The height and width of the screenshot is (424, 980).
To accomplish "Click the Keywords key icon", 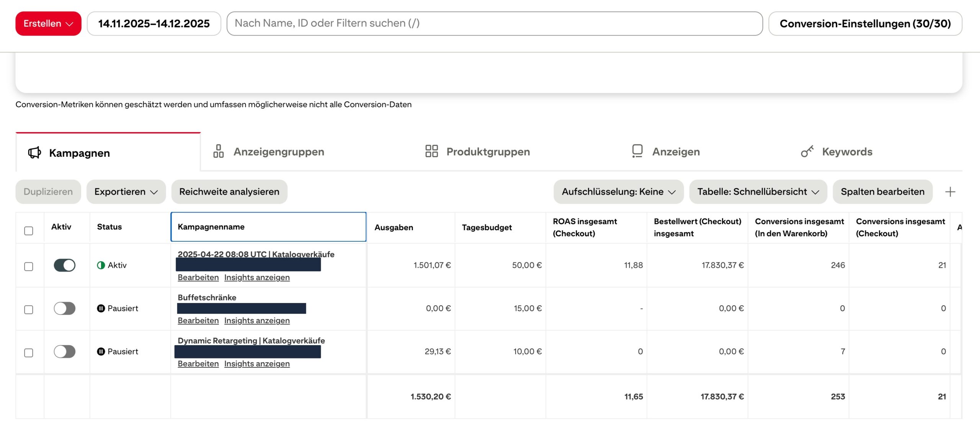I will 807,151.
